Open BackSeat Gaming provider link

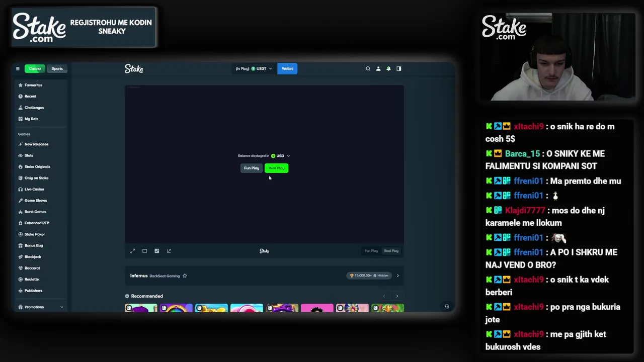(x=165, y=276)
